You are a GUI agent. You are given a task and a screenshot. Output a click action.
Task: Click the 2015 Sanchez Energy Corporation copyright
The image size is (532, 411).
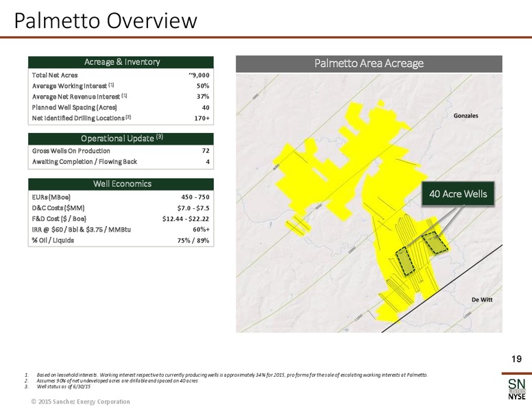[80, 401]
